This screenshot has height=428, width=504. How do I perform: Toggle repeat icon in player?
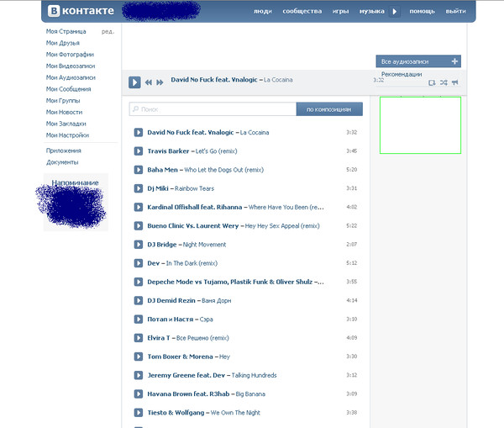pos(432,82)
